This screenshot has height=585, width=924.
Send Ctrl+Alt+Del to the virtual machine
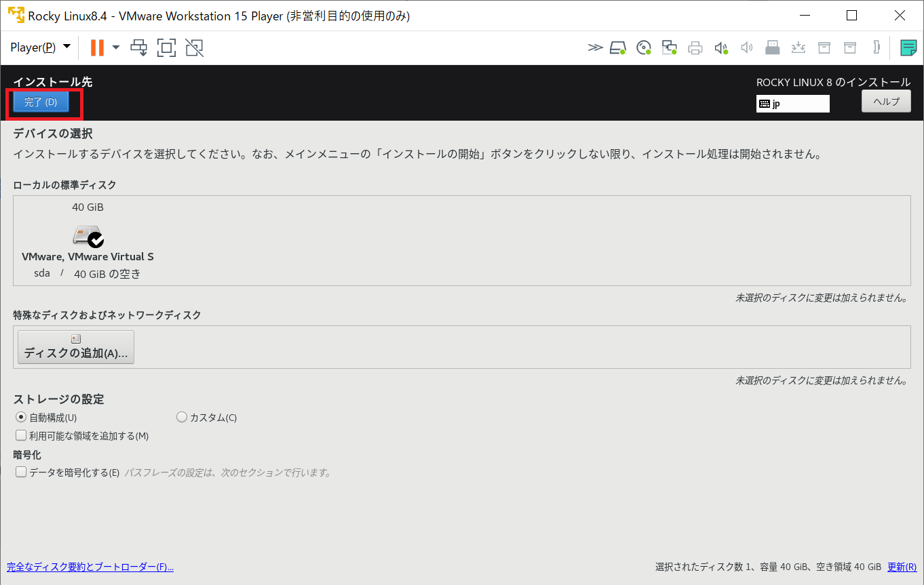click(x=139, y=47)
